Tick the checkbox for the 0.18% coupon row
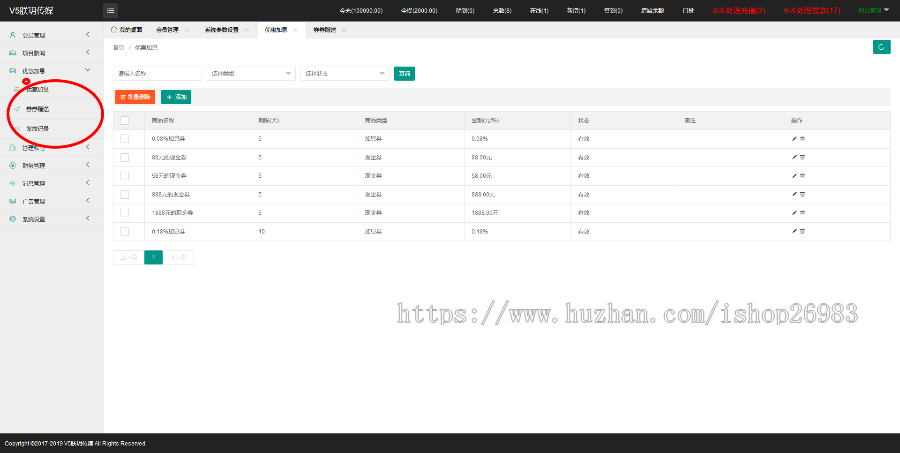900x453 pixels. 125,231
